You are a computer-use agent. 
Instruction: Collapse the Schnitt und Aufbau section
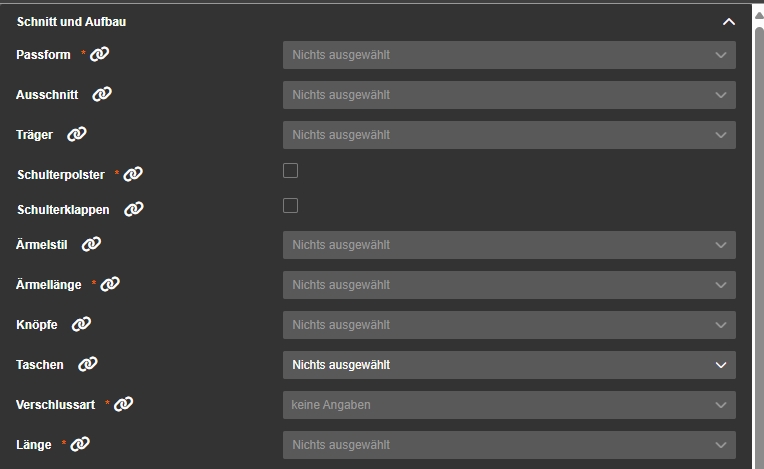[729, 21]
